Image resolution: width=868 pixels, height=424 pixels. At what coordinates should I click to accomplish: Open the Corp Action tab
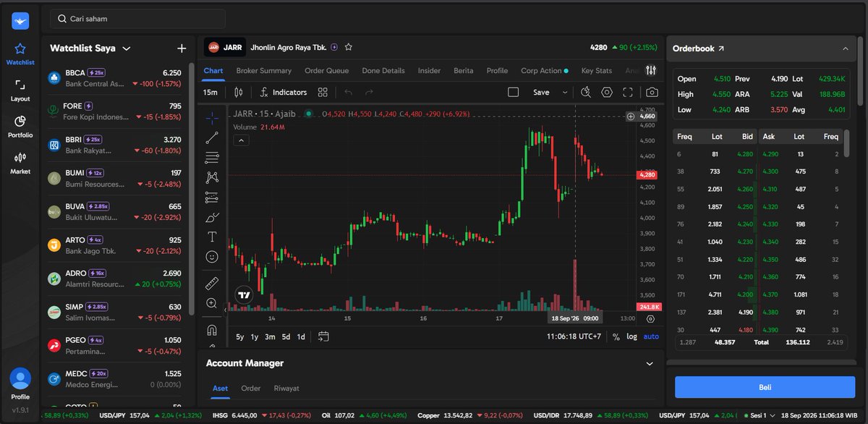coord(544,71)
